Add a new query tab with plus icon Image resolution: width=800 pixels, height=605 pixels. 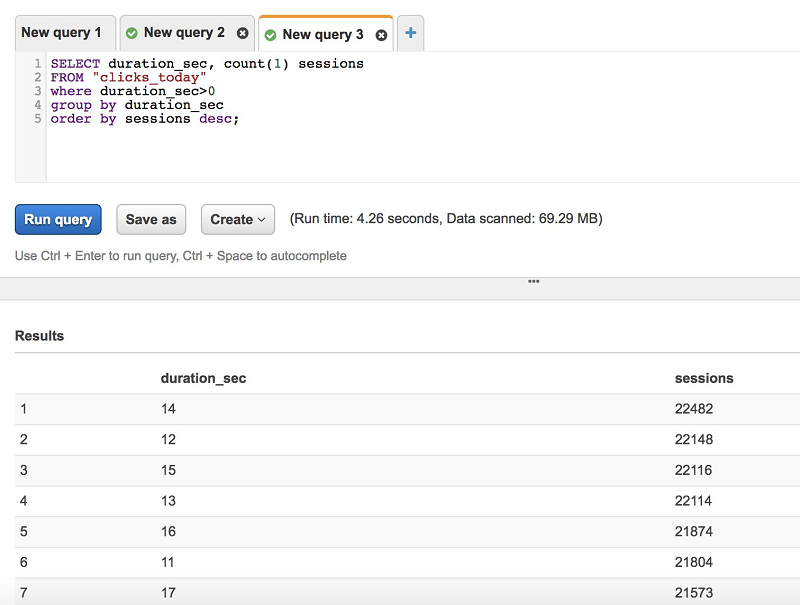click(410, 33)
